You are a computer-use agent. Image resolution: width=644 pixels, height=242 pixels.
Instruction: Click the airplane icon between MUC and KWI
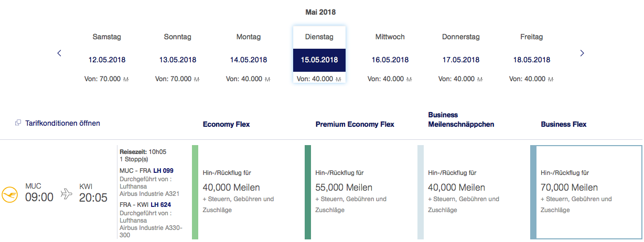67,194
